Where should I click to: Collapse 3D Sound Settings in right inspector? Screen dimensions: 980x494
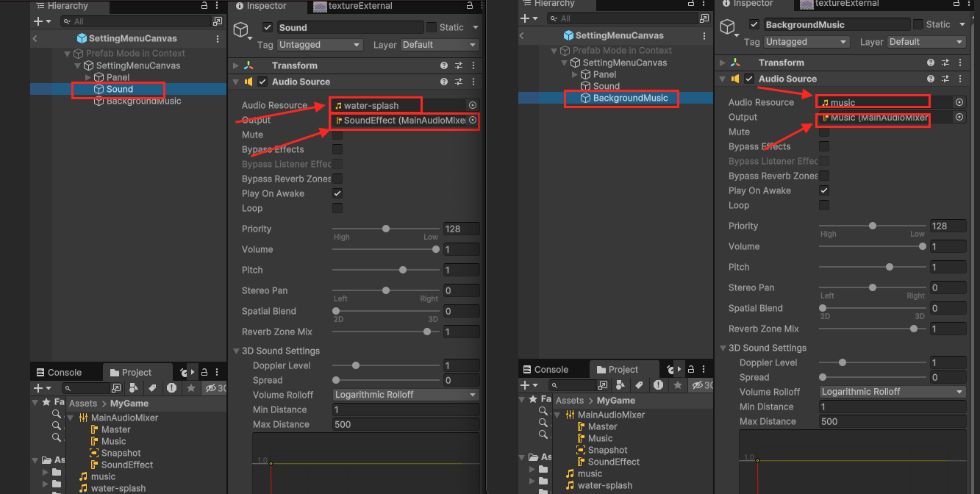723,348
